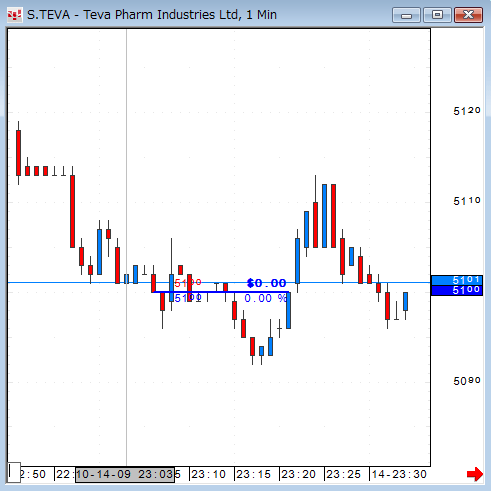This screenshot has height=491, width=491.
Task: Select the 23:15 time label
Action: (x=253, y=474)
